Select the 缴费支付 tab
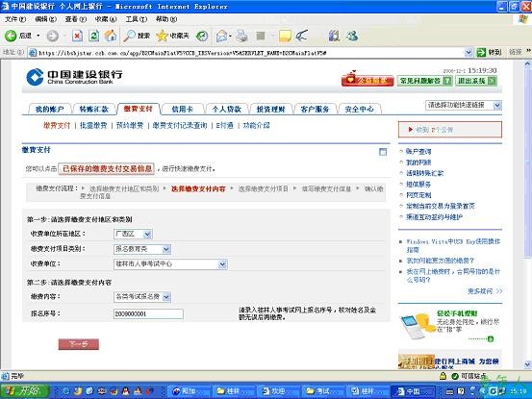532x399 pixels. [x=138, y=109]
